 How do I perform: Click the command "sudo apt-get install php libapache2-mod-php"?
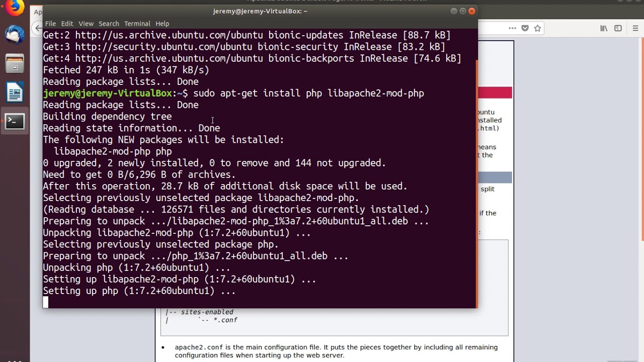[x=308, y=94]
